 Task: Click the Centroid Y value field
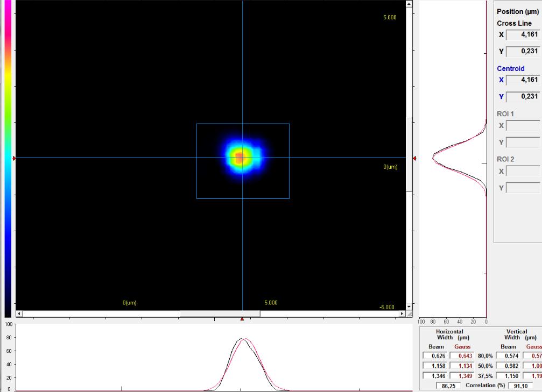523,97
